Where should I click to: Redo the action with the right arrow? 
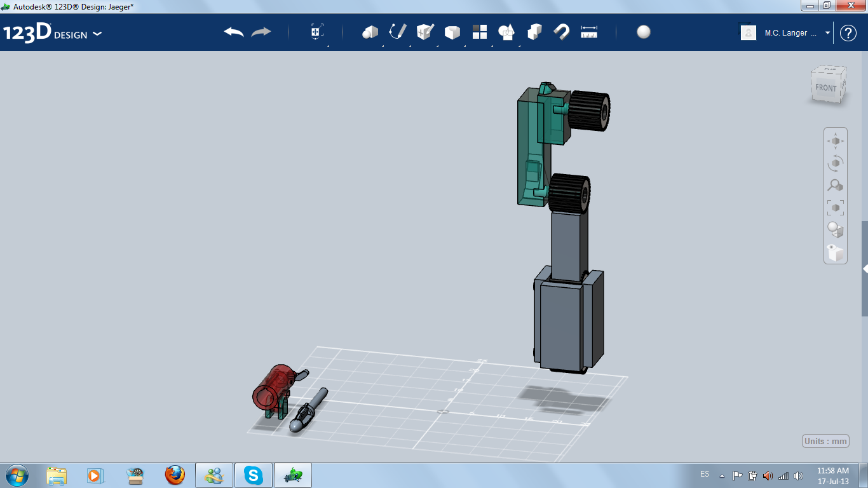point(261,32)
